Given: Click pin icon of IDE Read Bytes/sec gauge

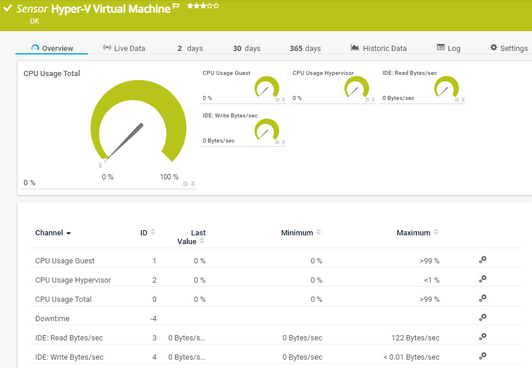Looking at the screenshot, I should 463,100.
